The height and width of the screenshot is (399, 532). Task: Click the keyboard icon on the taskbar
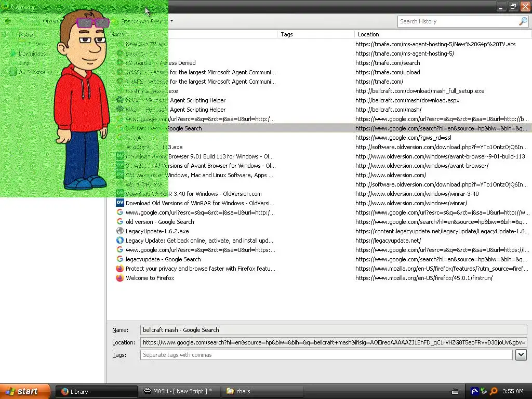coord(455,392)
